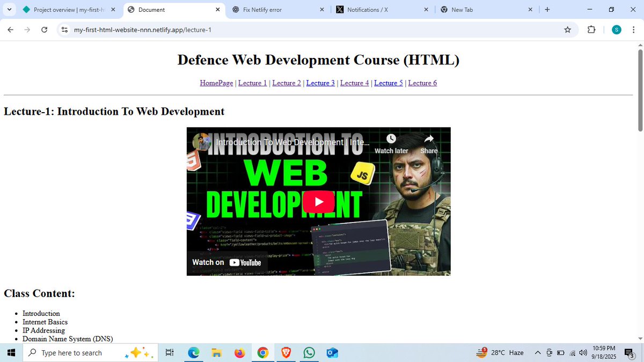The image size is (644, 362).
Task: Click the Lecture-1 Introduction heading text
Action: (114, 112)
